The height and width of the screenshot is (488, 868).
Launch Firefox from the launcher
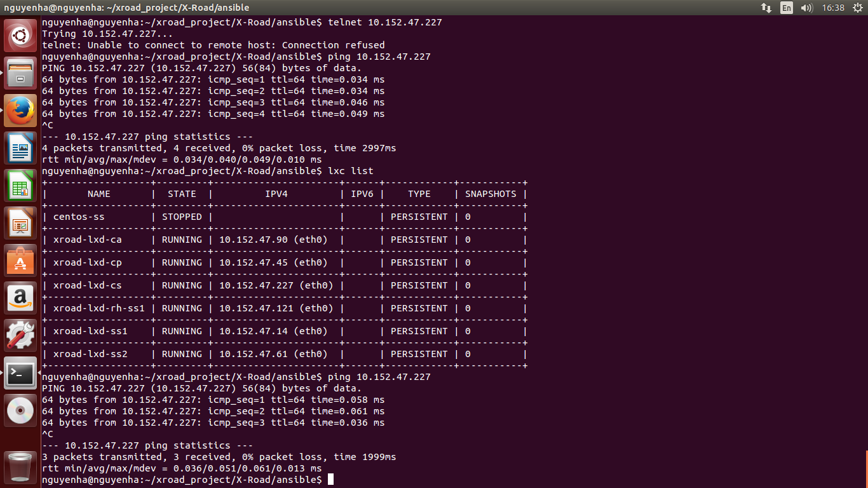[20, 111]
